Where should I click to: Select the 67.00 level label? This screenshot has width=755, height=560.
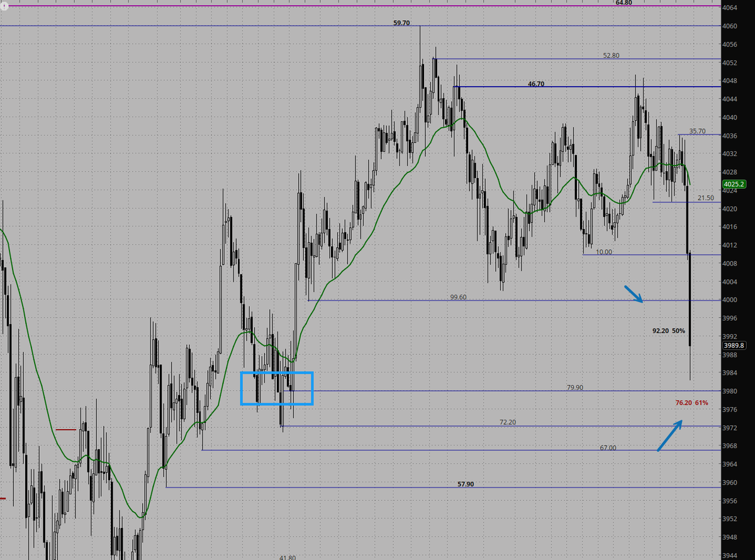[x=608, y=448]
